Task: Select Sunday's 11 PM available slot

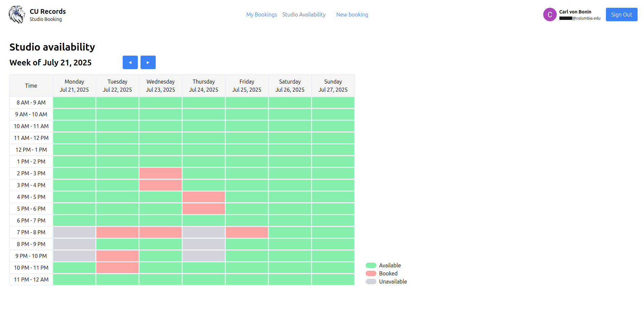Action: (x=333, y=279)
